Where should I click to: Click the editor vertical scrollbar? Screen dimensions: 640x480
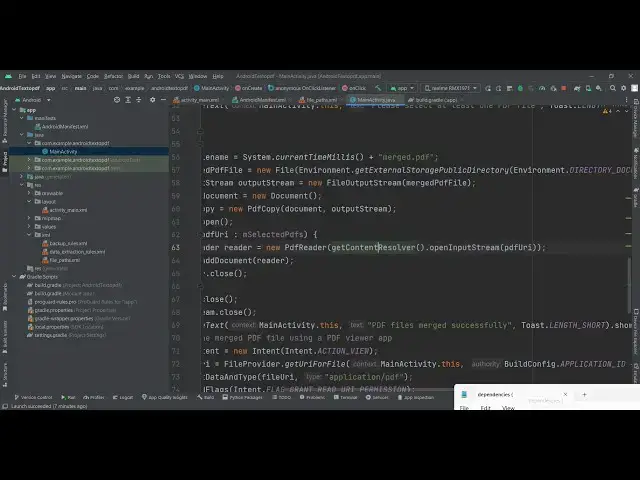[629, 286]
